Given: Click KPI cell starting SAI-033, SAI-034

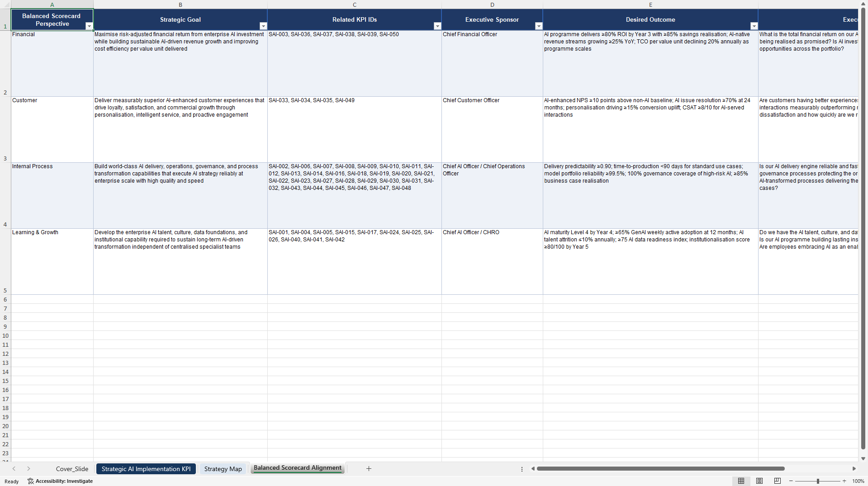Looking at the screenshot, I should coord(355,129).
